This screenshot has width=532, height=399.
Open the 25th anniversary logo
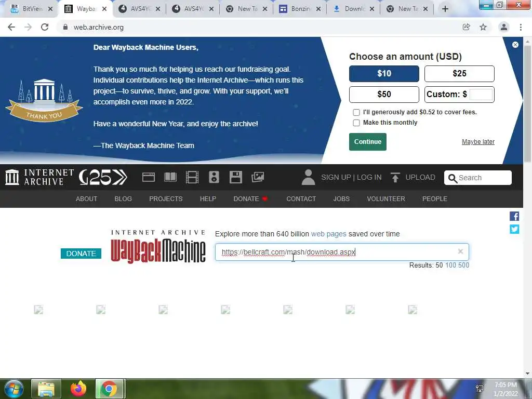pos(103,177)
